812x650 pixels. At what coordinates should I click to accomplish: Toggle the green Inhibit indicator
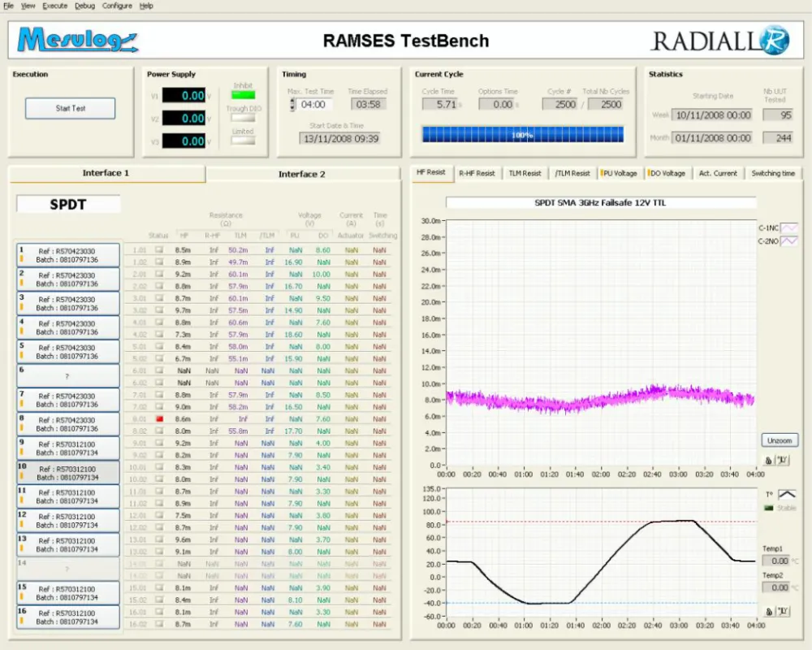(x=243, y=95)
